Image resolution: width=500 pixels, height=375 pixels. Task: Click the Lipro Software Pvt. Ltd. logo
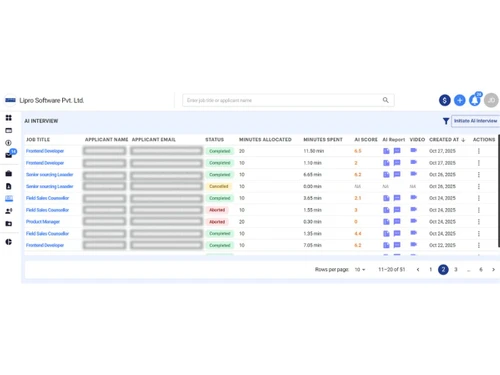[x=10, y=100]
